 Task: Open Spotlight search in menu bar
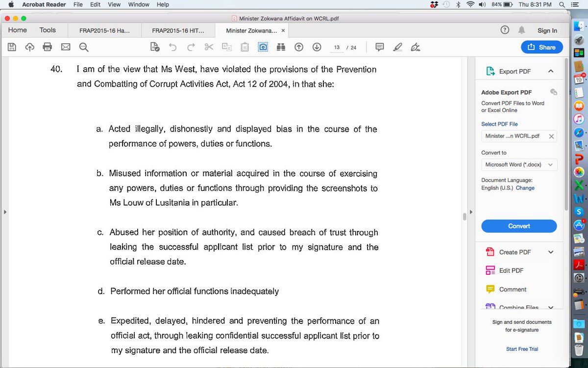[562, 4]
